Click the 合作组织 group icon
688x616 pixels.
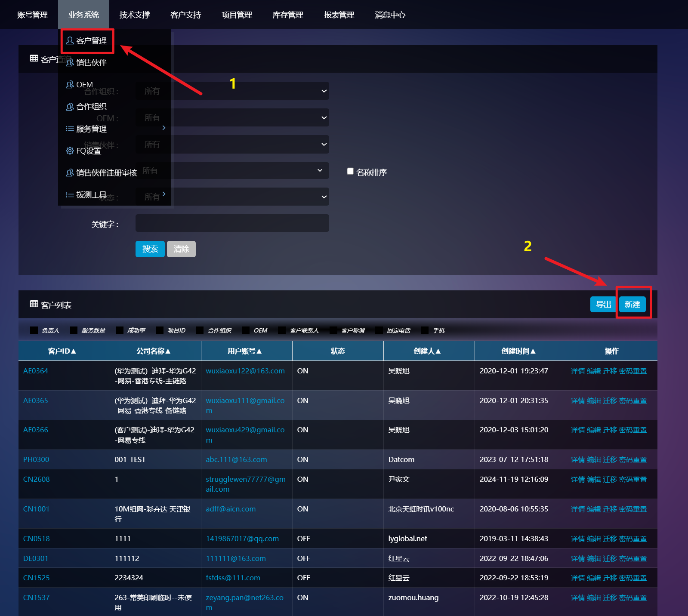click(x=70, y=107)
